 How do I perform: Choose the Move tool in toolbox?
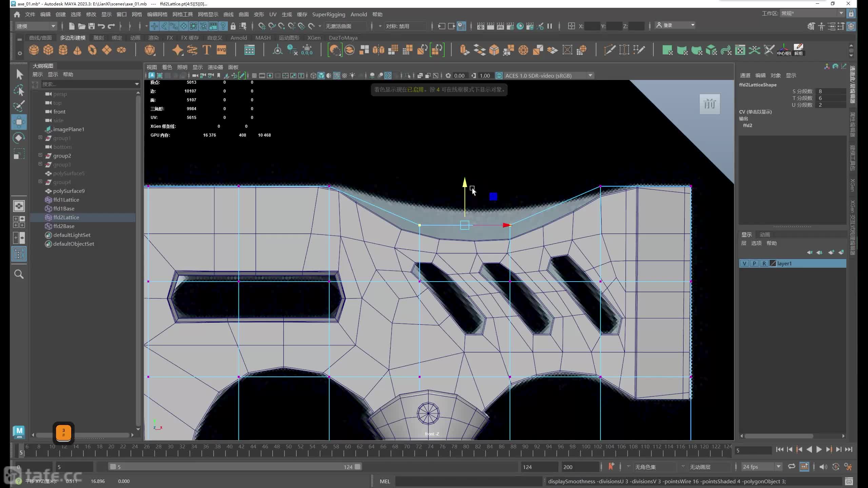pos(19,122)
